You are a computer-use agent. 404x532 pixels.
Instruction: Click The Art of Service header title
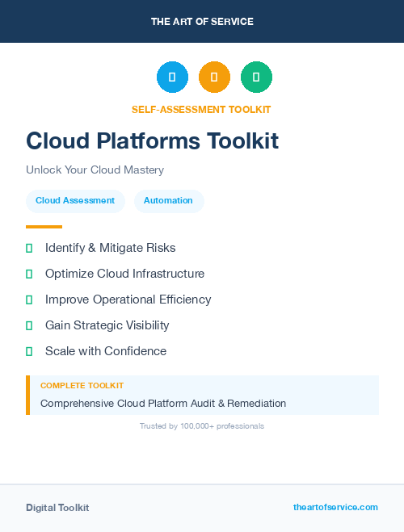[x=202, y=22]
